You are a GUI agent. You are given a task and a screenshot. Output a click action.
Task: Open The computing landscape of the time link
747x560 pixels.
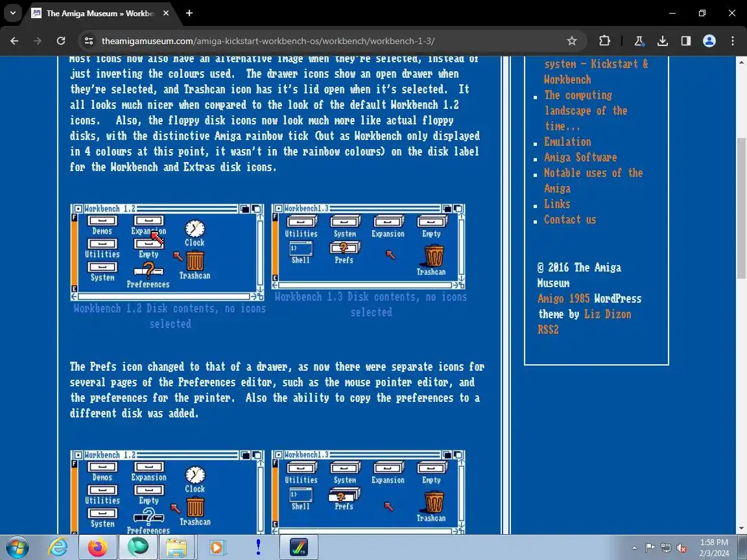[x=586, y=110]
